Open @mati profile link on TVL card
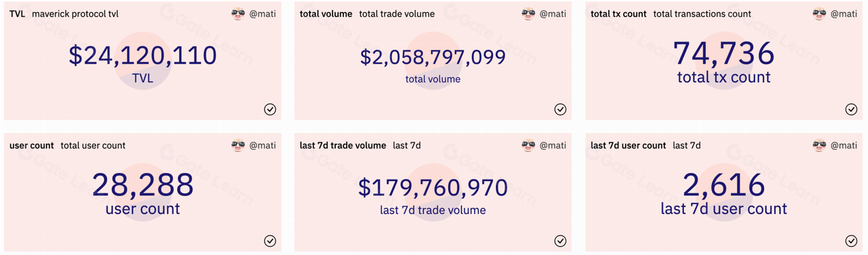 [x=263, y=14]
